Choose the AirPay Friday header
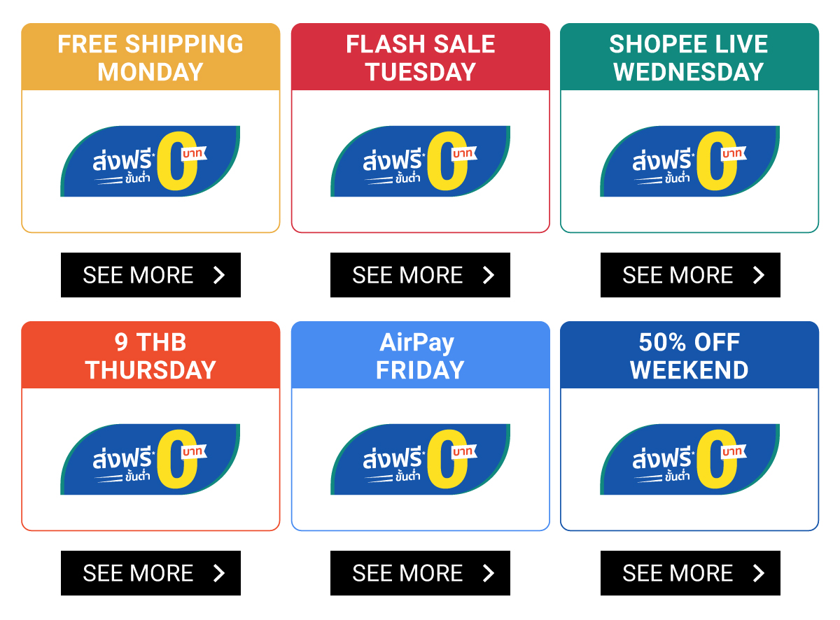 420,355
